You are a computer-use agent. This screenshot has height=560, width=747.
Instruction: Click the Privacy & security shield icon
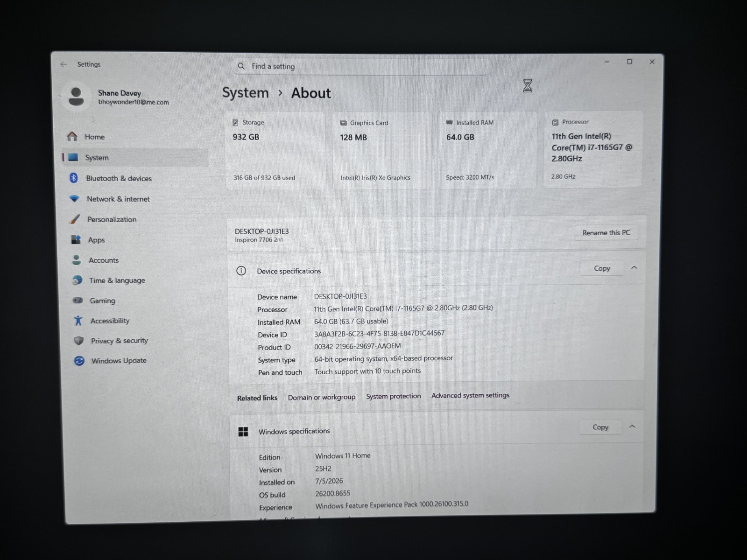tap(78, 341)
